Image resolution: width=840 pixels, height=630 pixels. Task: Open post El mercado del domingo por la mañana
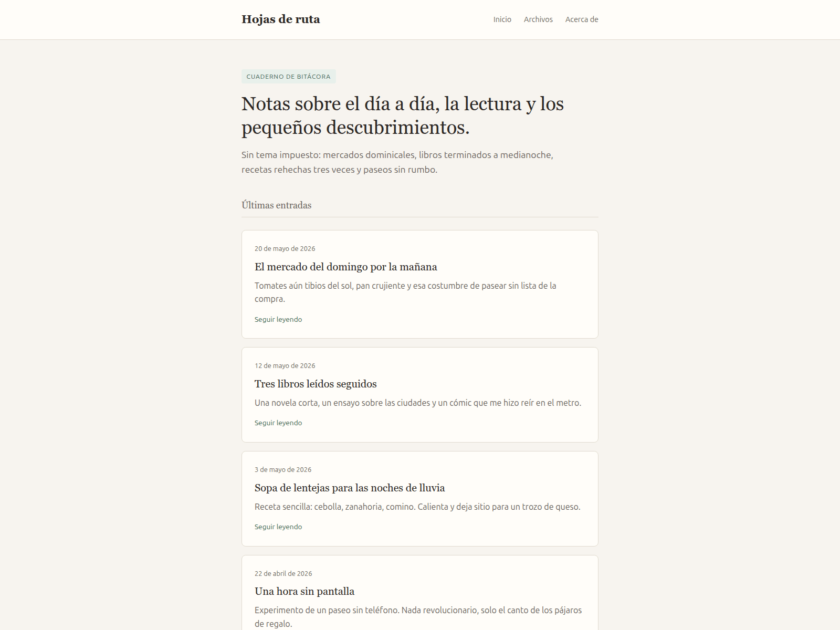point(346,267)
